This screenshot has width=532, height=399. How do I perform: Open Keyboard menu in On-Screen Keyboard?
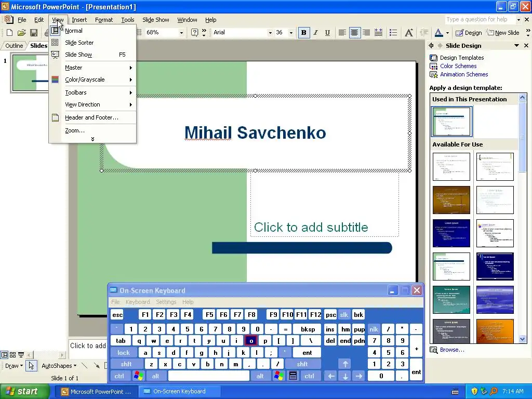coord(137,302)
